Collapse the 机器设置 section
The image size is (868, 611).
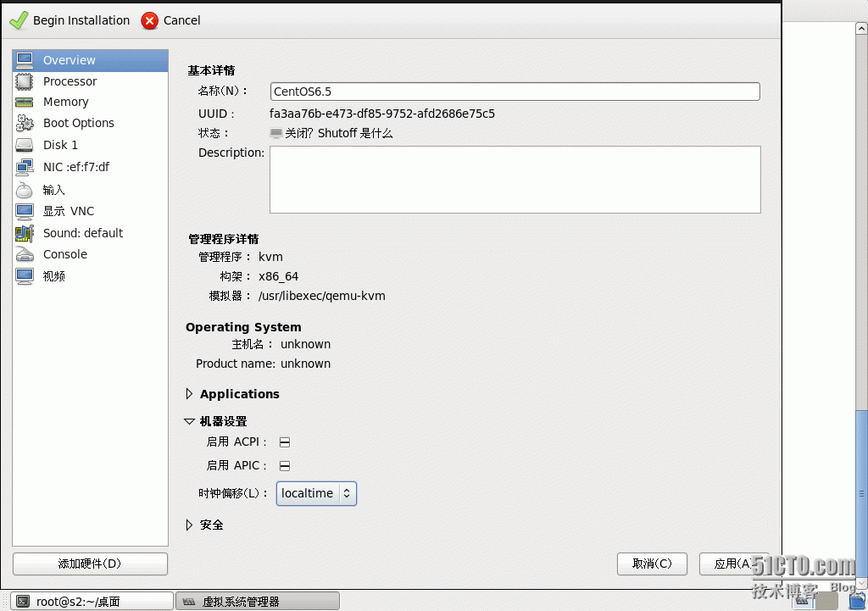click(189, 422)
